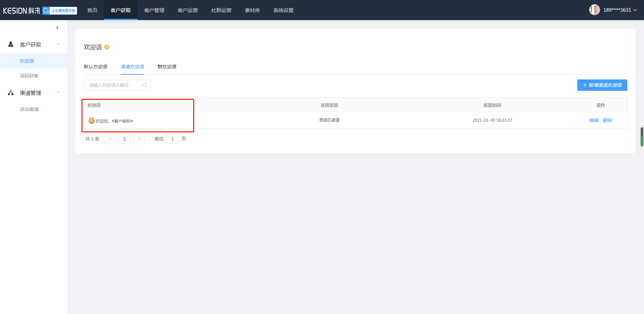Click the 渠道管理 hierarchy icon in sidebar
The image size is (644, 314).
click(11, 92)
